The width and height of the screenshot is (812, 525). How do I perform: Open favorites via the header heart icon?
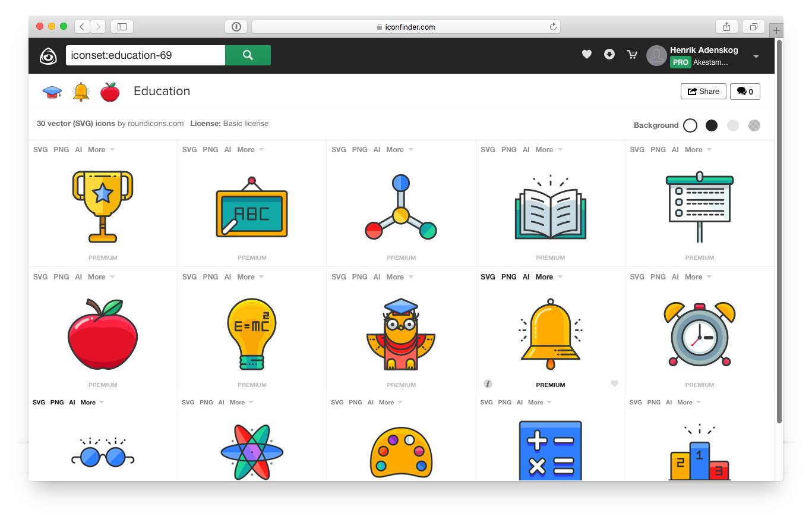coord(587,55)
